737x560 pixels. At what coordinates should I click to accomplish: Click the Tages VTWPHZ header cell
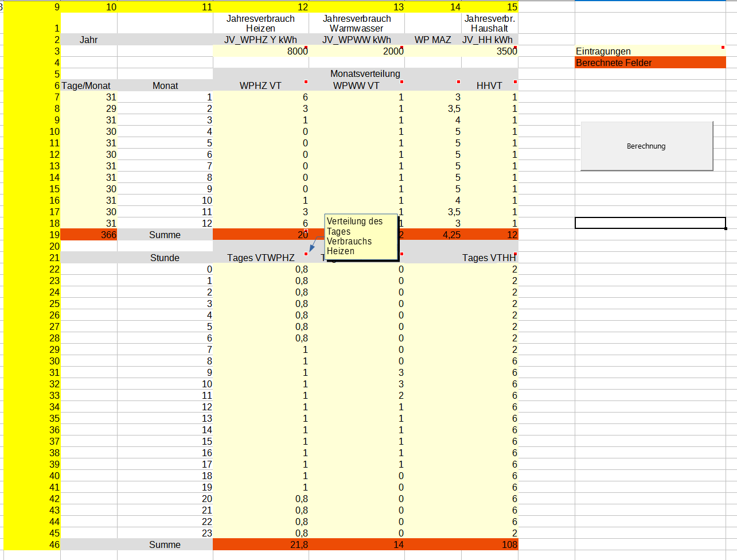pos(260,258)
